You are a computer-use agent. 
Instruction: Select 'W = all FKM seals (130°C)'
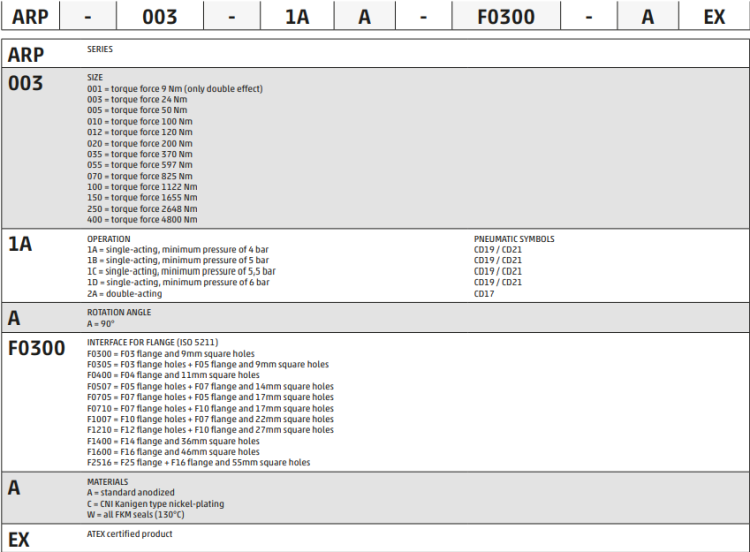[x=135, y=515]
